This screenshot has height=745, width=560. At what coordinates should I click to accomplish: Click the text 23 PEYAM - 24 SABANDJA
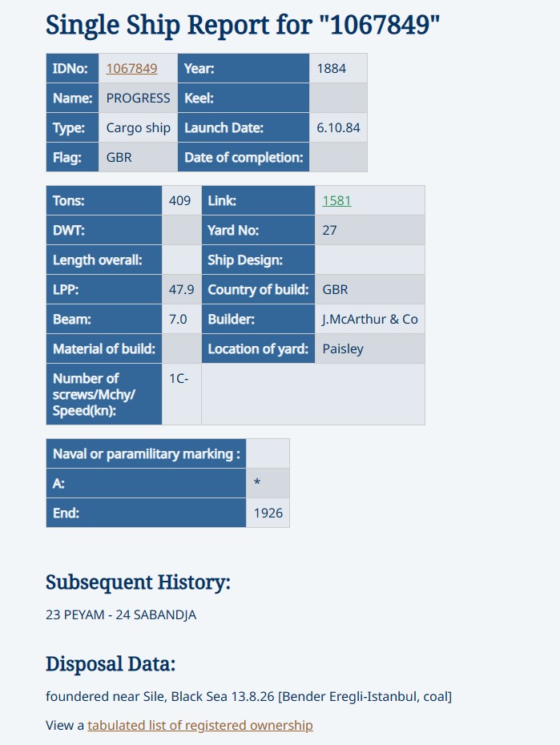click(121, 614)
